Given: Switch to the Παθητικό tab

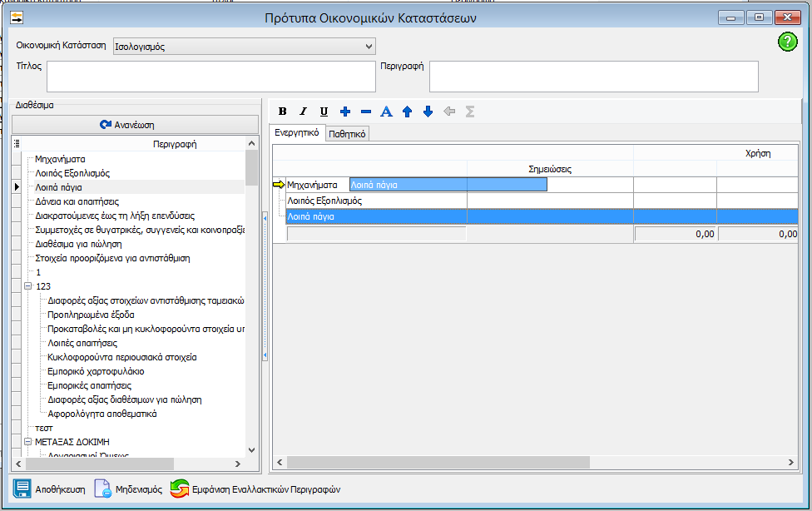Looking at the screenshot, I should point(347,134).
